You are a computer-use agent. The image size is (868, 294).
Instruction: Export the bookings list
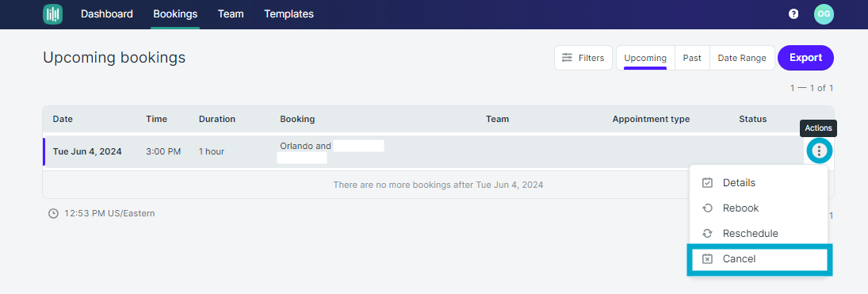point(805,58)
